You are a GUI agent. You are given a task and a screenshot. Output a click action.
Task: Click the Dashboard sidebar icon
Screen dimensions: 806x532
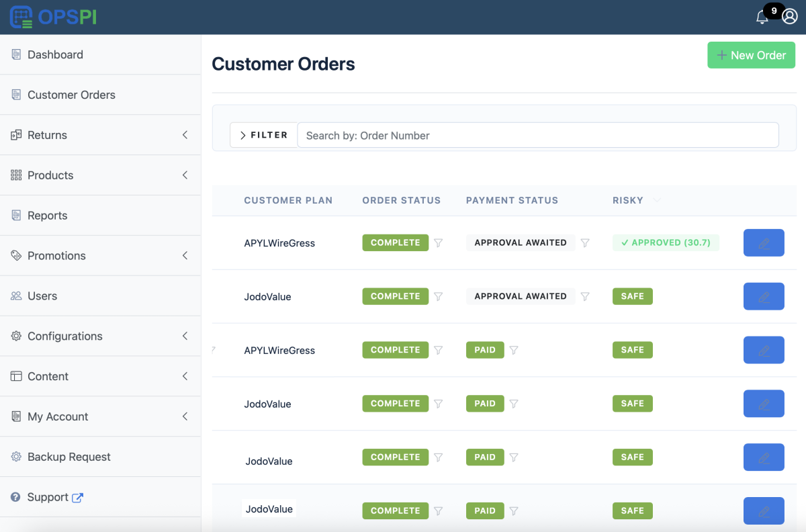tap(16, 54)
